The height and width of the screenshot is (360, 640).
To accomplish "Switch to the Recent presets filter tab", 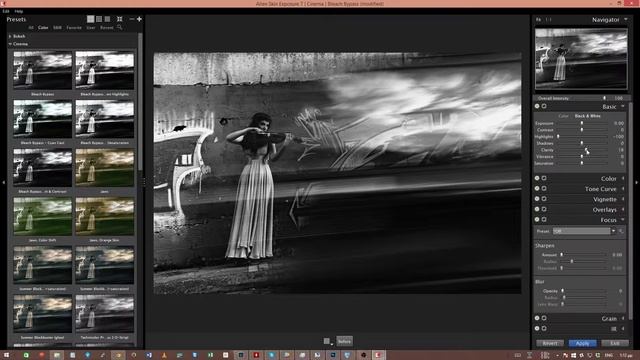I will [107, 28].
